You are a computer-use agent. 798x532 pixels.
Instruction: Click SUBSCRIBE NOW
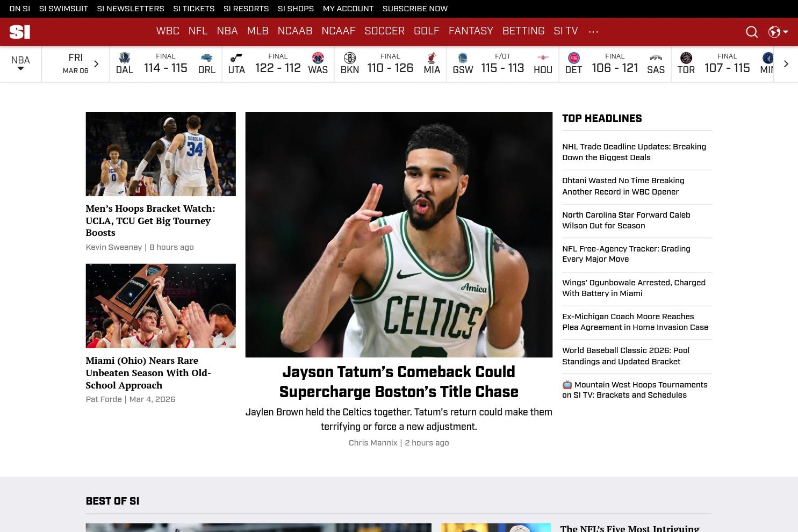click(x=415, y=9)
